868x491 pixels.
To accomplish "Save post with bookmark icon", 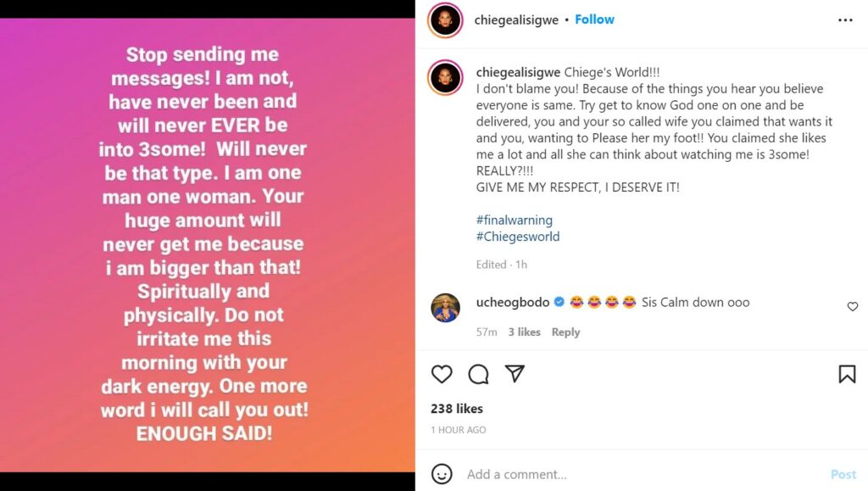I will 847,374.
